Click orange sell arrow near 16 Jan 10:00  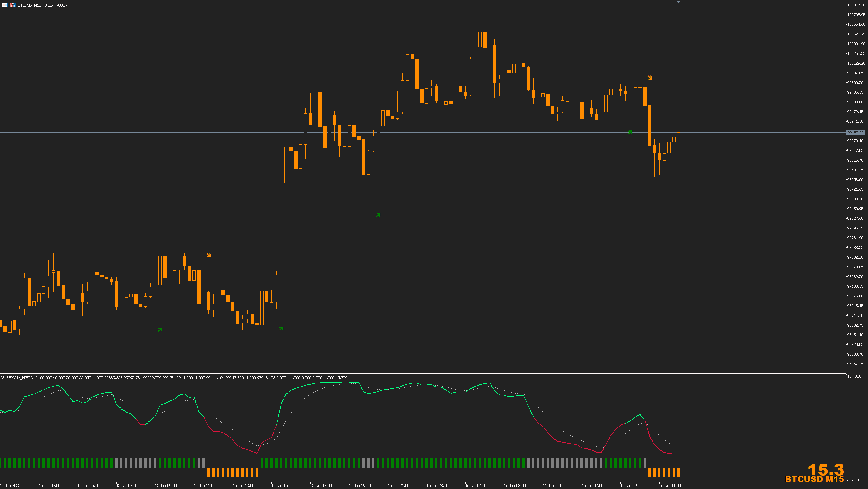tap(649, 78)
